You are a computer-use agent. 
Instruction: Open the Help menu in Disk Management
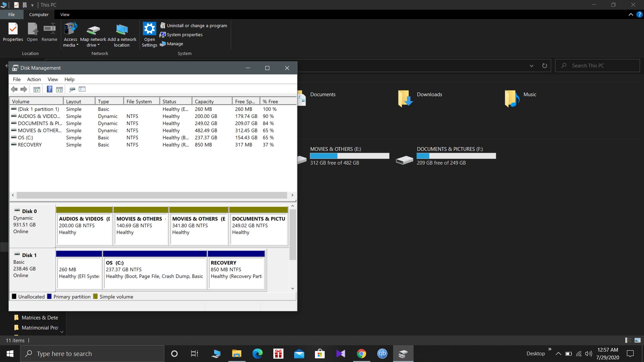click(x=69, y=79)
